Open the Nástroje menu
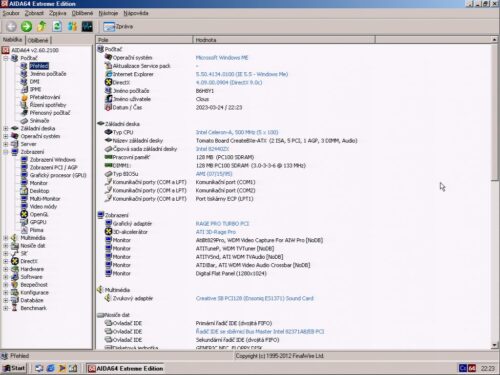The width and height of the screenshot is (500, 375). [x=108, y=13]
